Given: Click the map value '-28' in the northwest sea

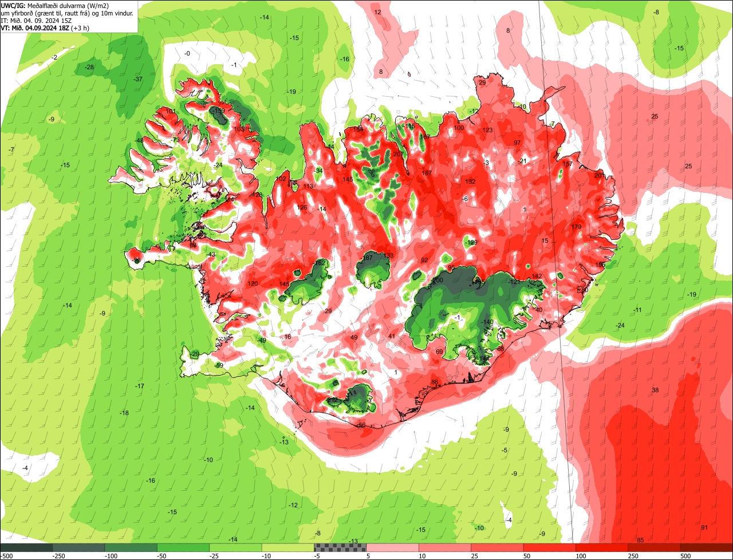Looking at the screenshot, I should 89,67.
